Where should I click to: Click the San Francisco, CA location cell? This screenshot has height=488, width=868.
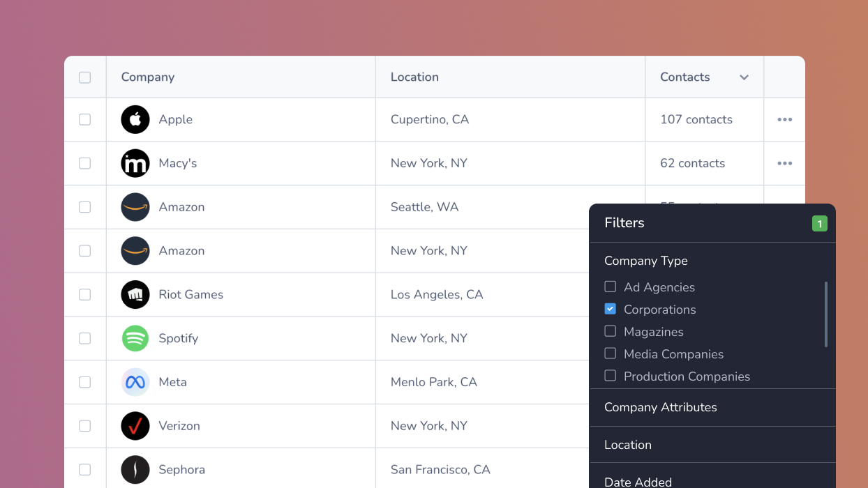click(440, 470)
